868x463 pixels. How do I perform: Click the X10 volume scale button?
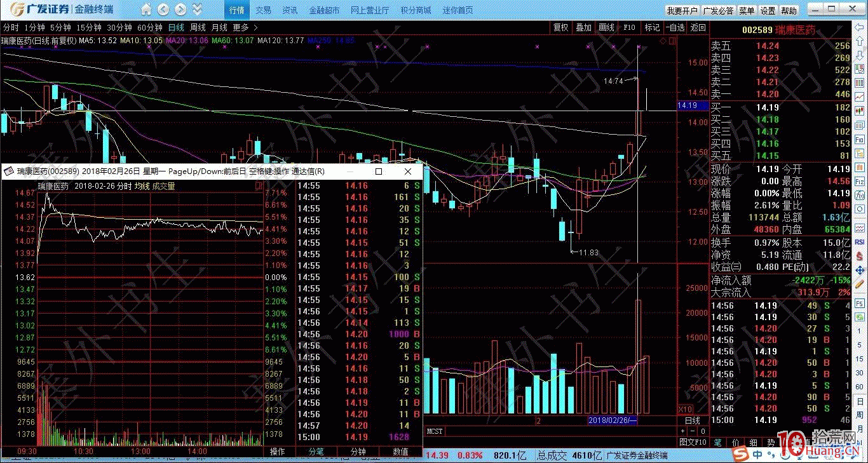point(686,410)
